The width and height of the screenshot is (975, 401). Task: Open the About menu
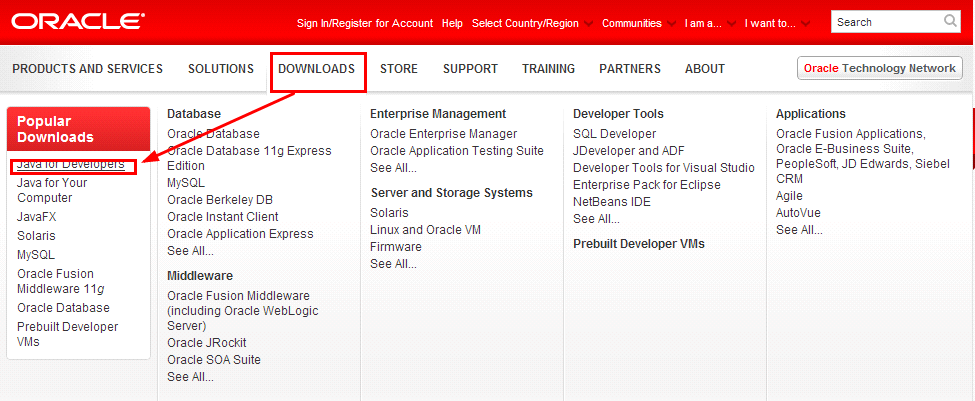[x=705, y=69]
